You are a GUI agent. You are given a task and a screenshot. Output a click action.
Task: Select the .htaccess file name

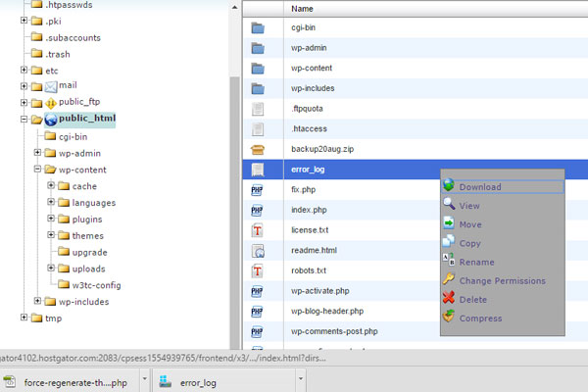(x=310, y=129)
